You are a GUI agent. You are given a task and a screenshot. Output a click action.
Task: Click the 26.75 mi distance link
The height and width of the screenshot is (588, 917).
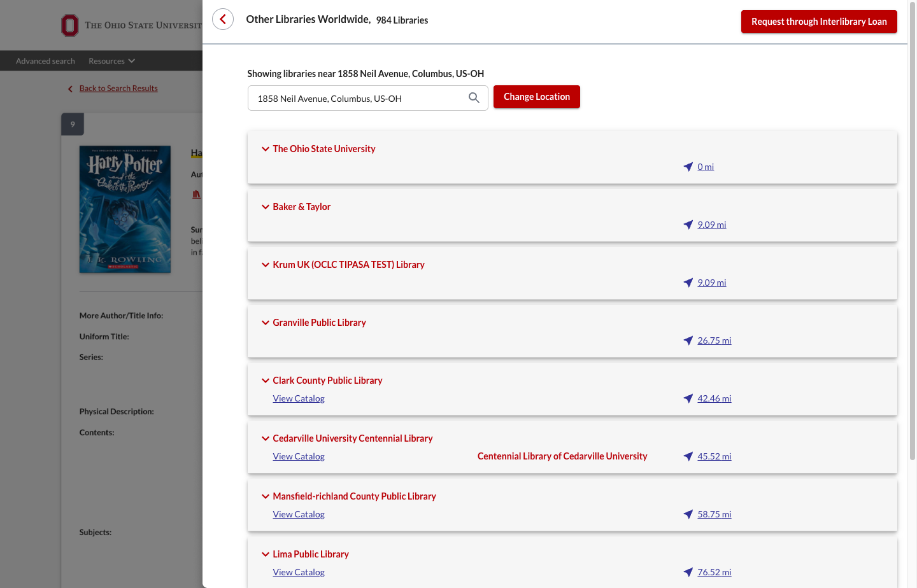click(x=714, y=340)
